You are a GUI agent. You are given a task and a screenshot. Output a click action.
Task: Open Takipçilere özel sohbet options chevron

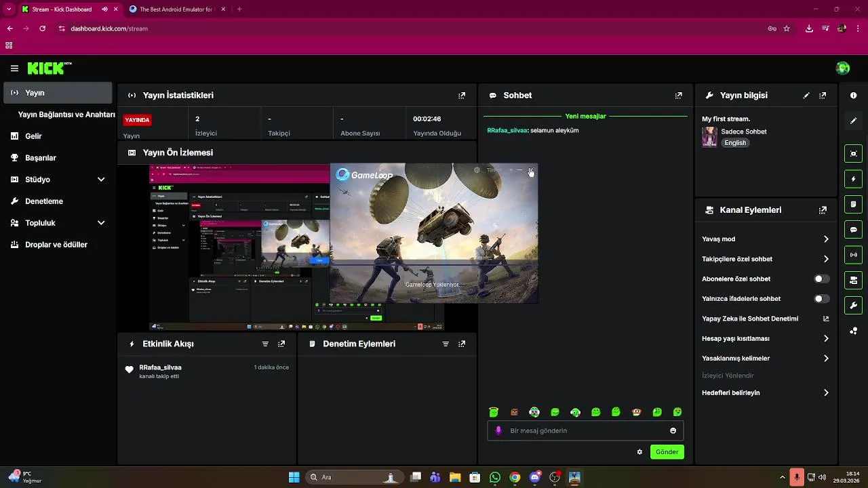click(826, 259)
